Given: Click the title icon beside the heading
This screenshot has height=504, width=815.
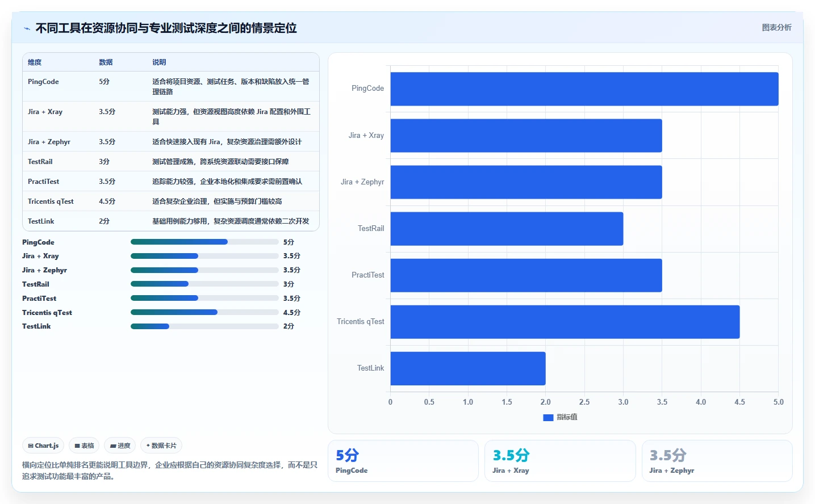Looking at the screenshot, I should point(27,28).
